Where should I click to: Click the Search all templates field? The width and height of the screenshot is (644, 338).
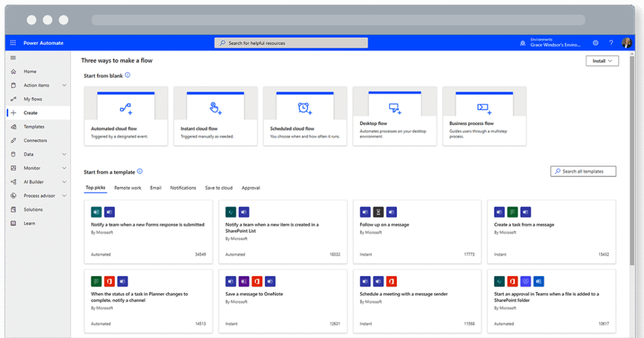[583, 171]
